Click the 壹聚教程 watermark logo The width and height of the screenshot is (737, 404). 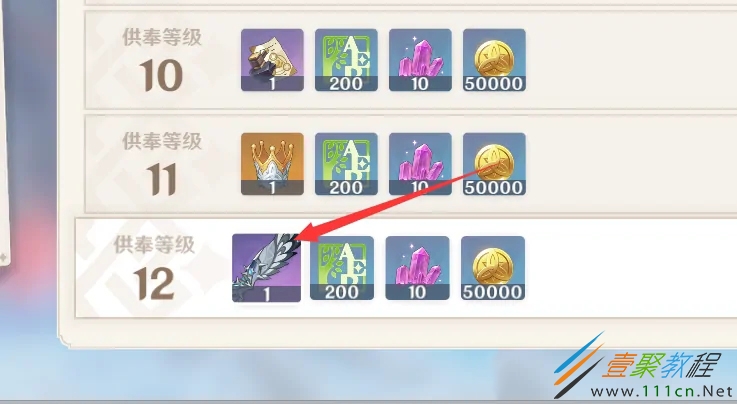[x=660, y=365]
